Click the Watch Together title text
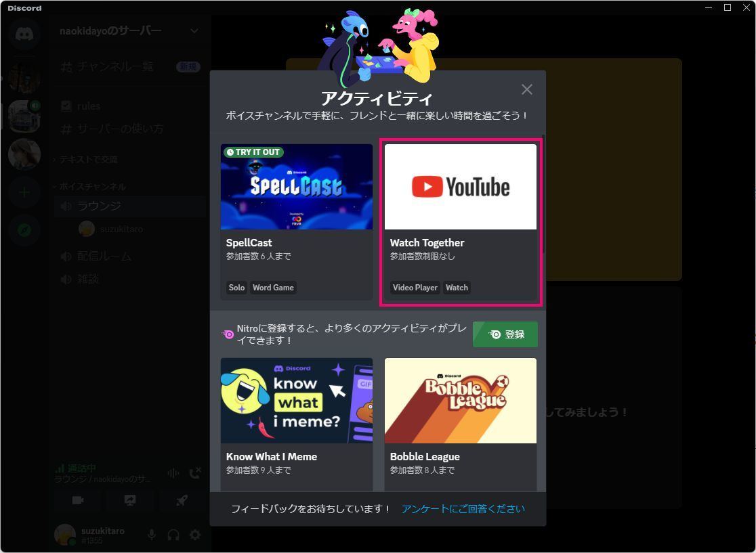This screenshot has width=756, height=553. (427, 243)
